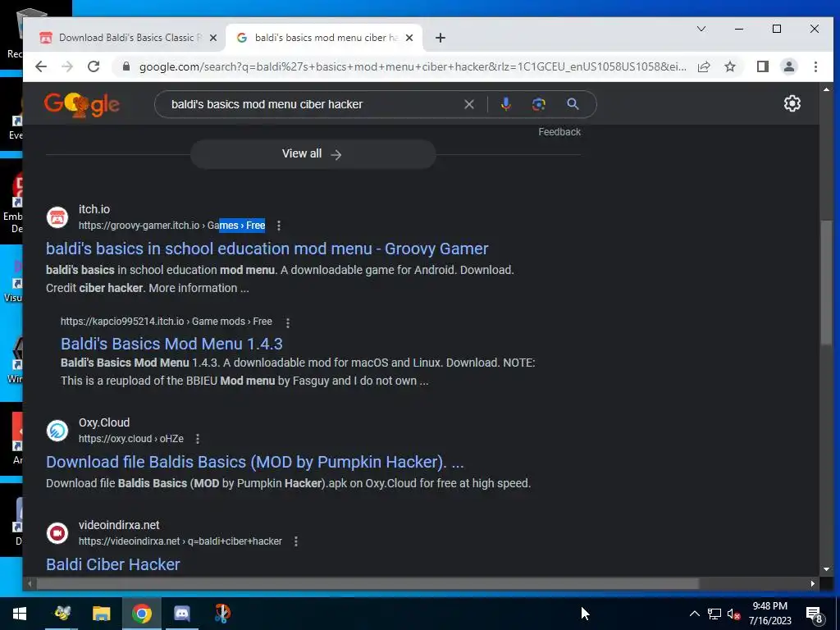Go forward with the forward arrow

[67, 66]
